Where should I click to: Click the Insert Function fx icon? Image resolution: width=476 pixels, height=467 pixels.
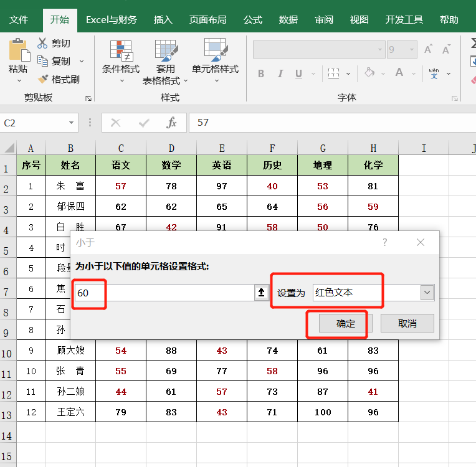click(x=171, y=123)
